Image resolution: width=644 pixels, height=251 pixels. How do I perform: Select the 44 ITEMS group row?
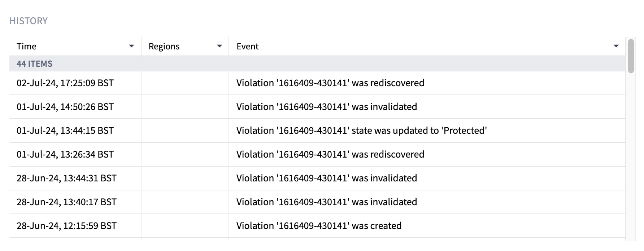point(317,63)
